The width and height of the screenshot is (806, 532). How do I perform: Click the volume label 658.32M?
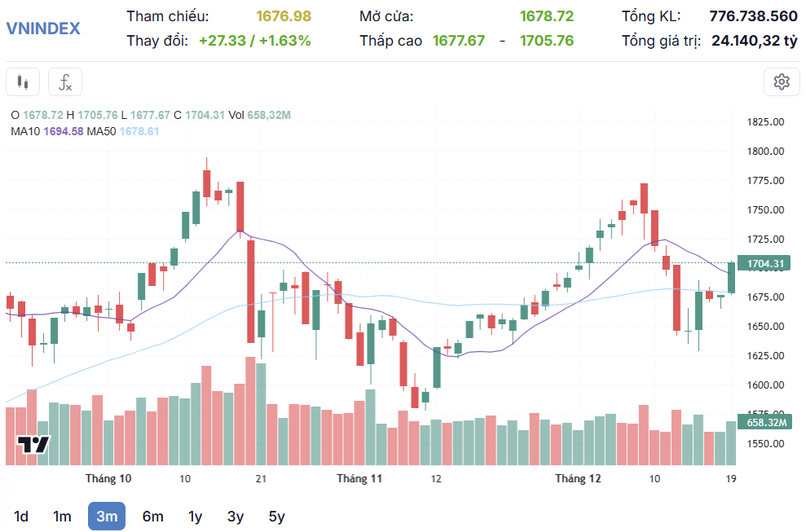click(765, 422)
